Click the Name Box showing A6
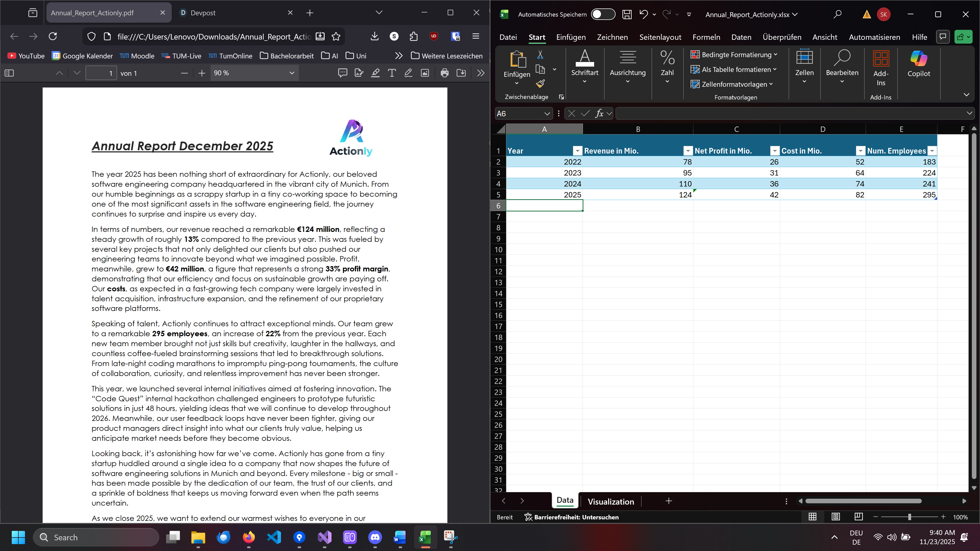Viewport: 980px width, 551px height. [517, 114]
